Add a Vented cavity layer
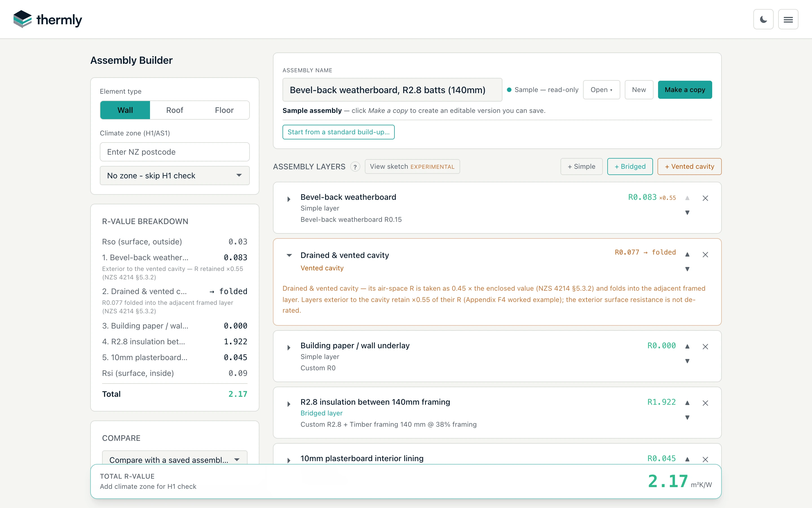Screen dimensions: 812x508 pyautogui.click(x=689, y=167)
